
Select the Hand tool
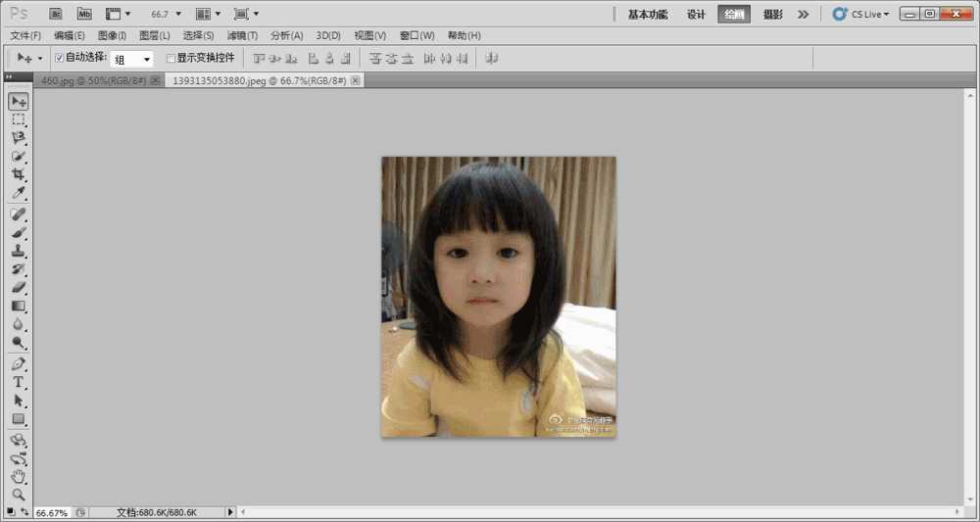(x=18, y=477)
